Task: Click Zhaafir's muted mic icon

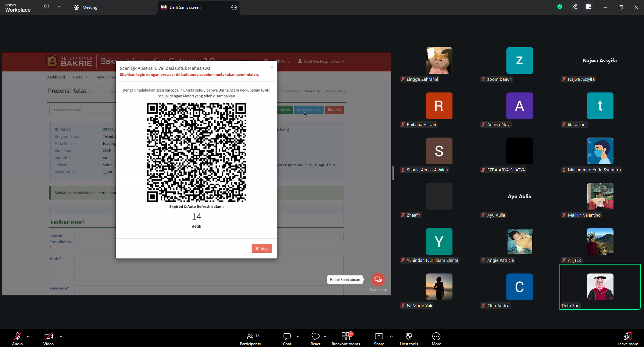Action: [x=403, y=215]
